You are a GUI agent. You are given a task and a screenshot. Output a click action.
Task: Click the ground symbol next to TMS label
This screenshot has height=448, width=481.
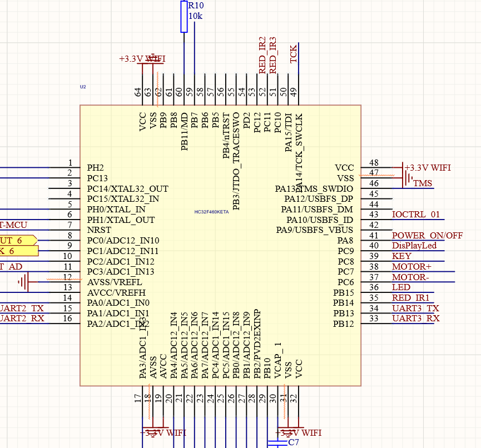[x=408, y=178]
